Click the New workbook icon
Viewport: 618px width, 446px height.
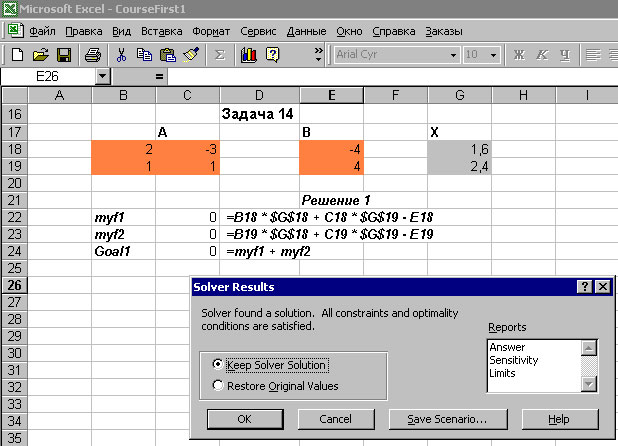[18, 54]
